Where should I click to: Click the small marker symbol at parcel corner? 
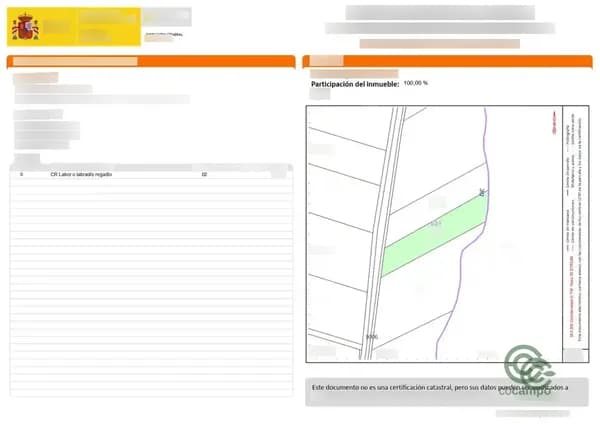tap(482, 192)
